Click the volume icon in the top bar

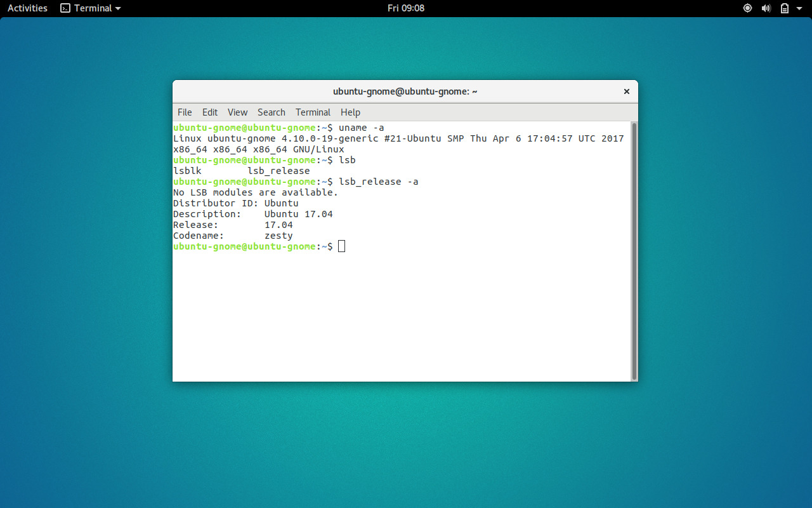766,8
